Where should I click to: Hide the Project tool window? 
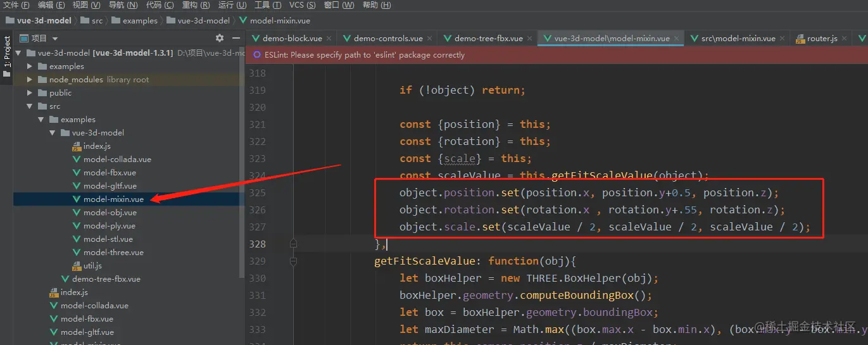[236, 38]
